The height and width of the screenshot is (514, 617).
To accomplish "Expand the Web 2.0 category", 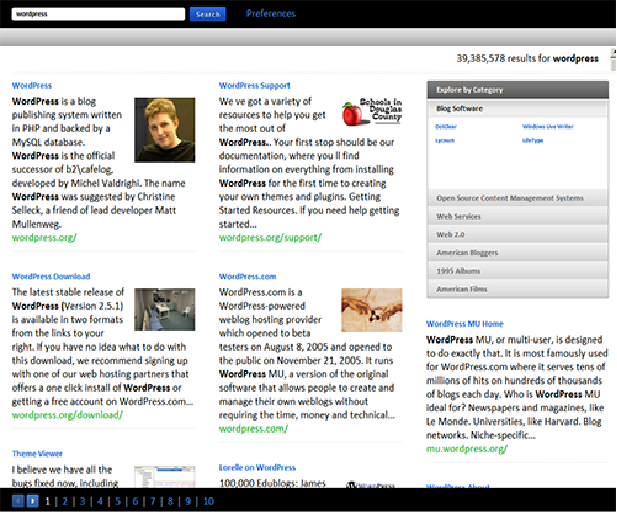I will coord(518,234).
